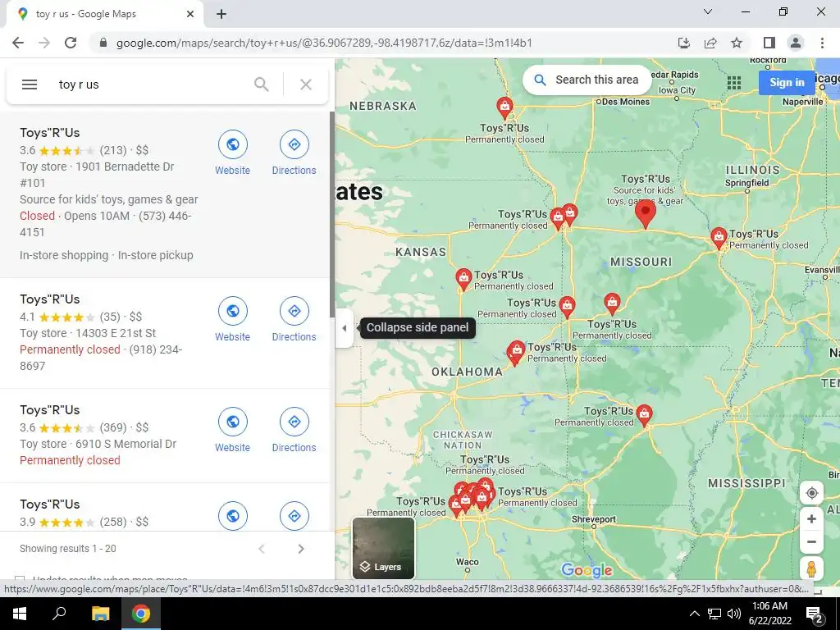Open first Toys R Us result title

(50, 132)
